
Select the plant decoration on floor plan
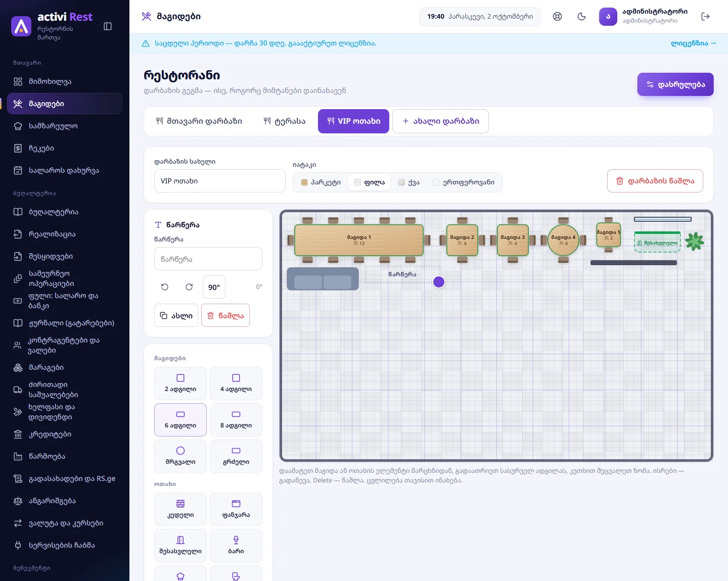pyautogui.click(x=695, y=241)
